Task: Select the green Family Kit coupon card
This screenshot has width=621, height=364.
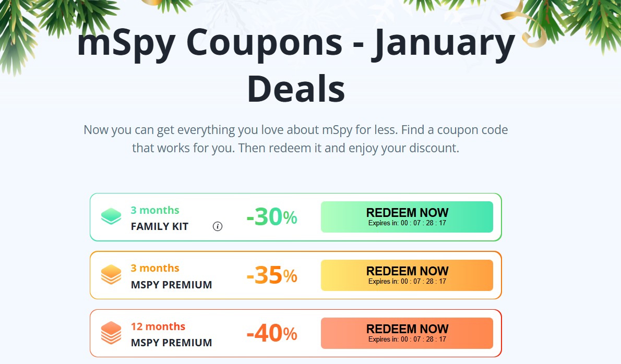Action: 295,216
